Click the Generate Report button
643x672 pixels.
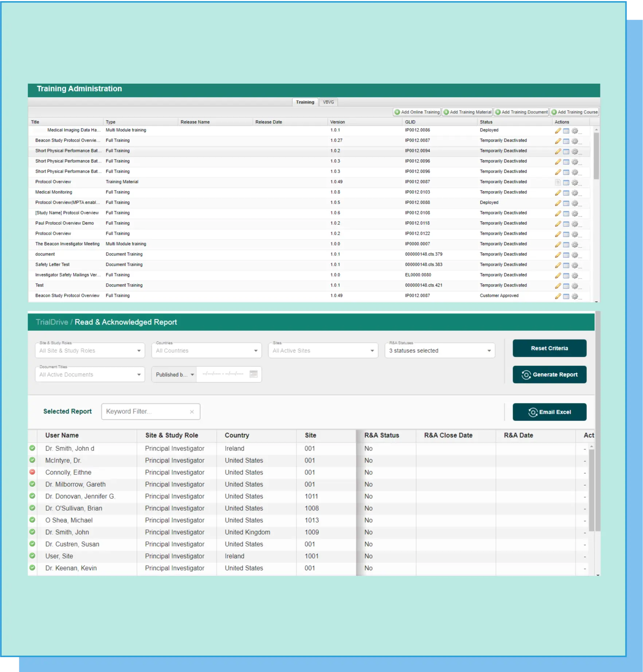[549, 374]
